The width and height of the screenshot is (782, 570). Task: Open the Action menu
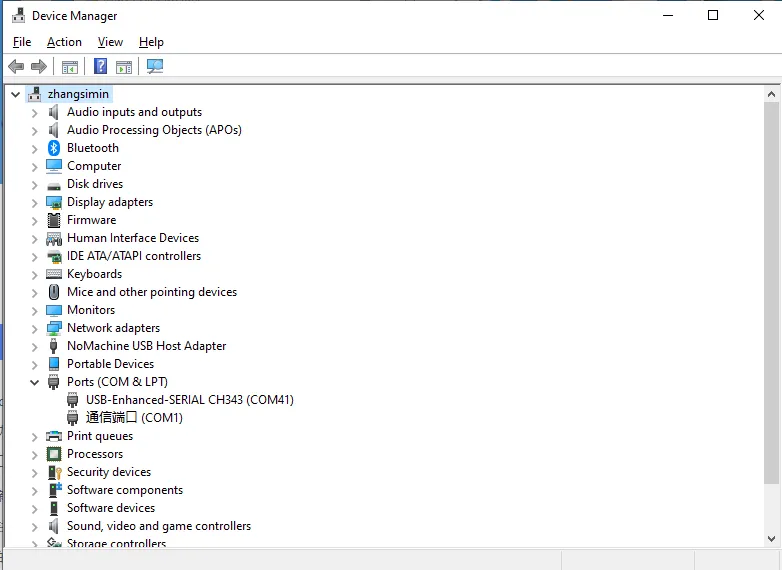click(x=64, y=42)
